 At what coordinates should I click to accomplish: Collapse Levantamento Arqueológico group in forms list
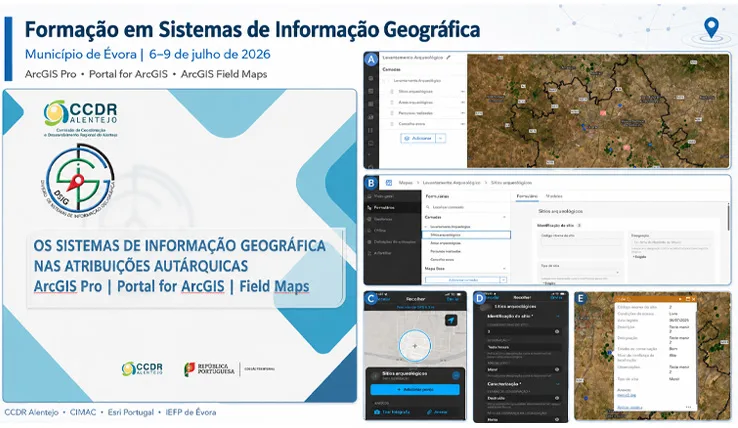tap(427, 226)
